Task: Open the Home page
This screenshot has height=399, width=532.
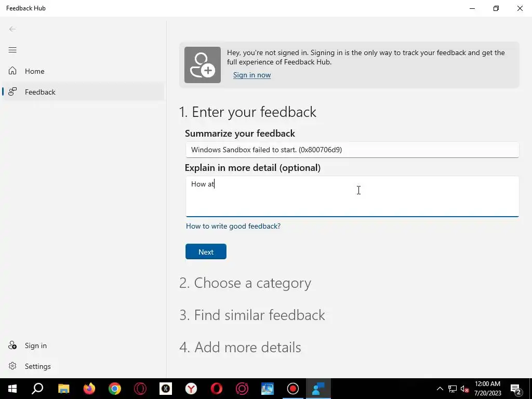Action: pos(83,71)
